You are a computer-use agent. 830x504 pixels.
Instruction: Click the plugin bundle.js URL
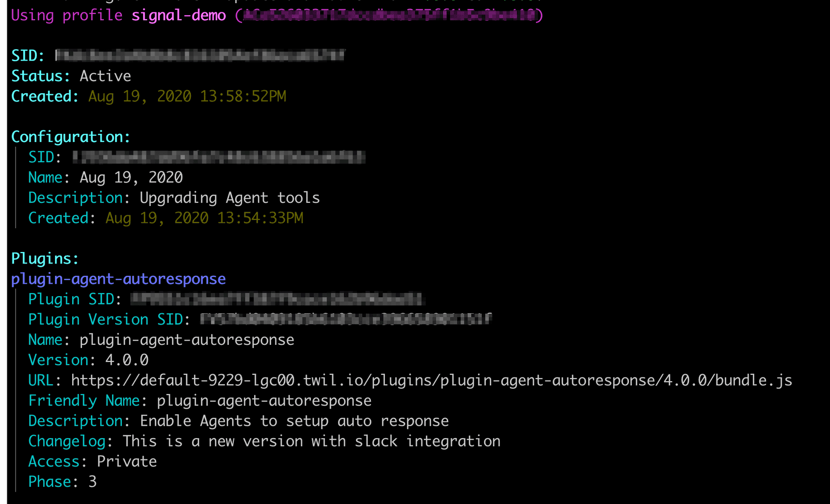(x=431, y=381)
